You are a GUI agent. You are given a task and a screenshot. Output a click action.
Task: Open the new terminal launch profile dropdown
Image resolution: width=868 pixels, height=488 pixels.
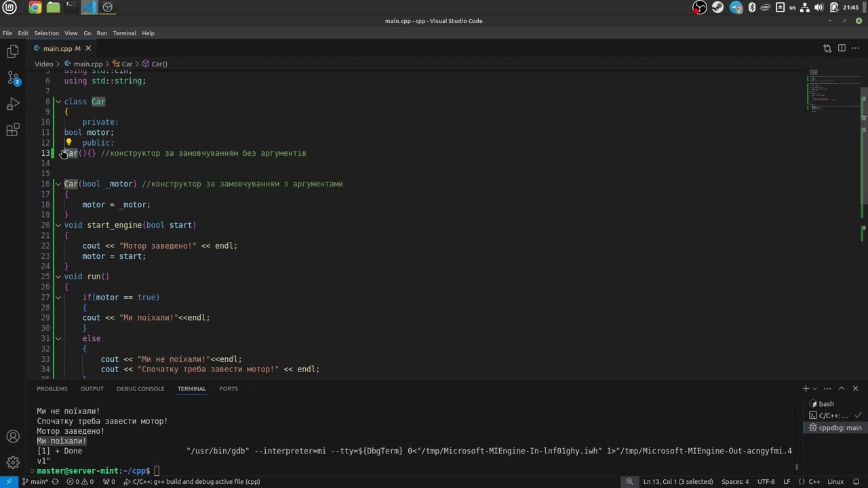(814, 389)
